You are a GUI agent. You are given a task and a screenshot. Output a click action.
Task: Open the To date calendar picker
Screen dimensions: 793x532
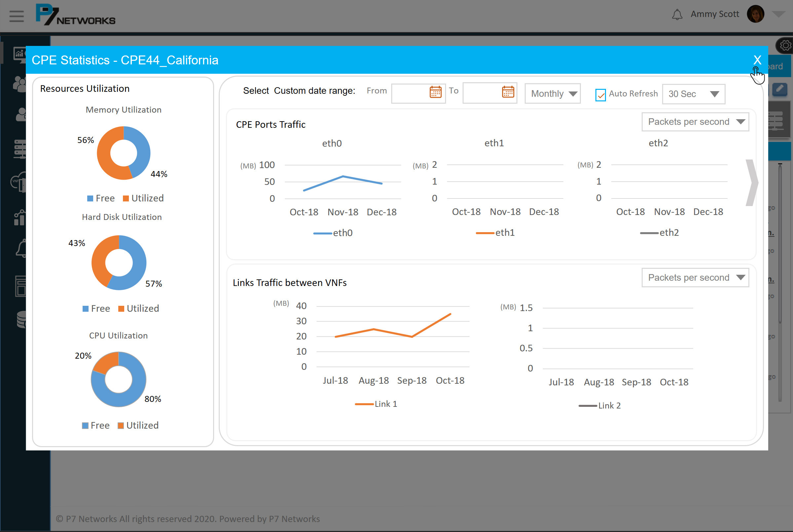click(508, 91)
